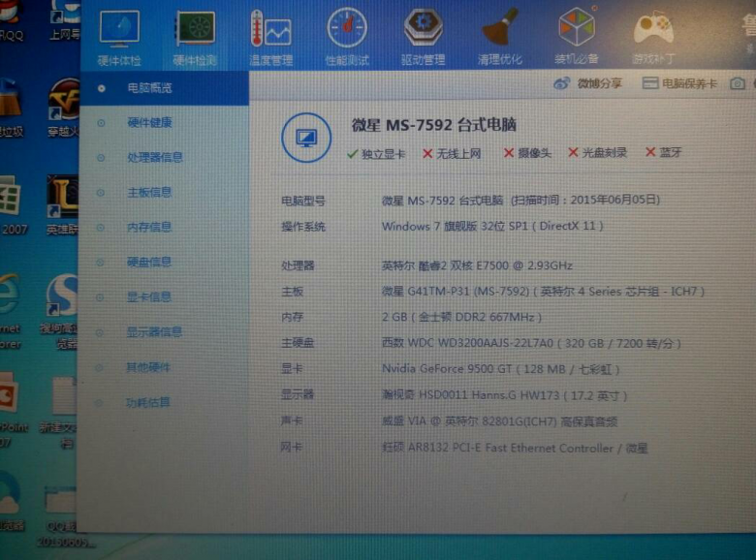The image size is (756, 560).
Task: Open the 上网导航 desktop shortcut
Action: [65, 20]
